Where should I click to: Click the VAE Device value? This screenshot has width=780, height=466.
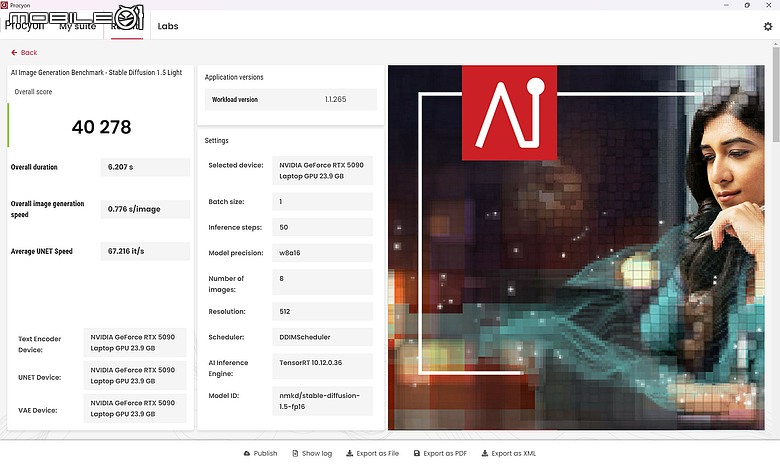coord(135,408)
